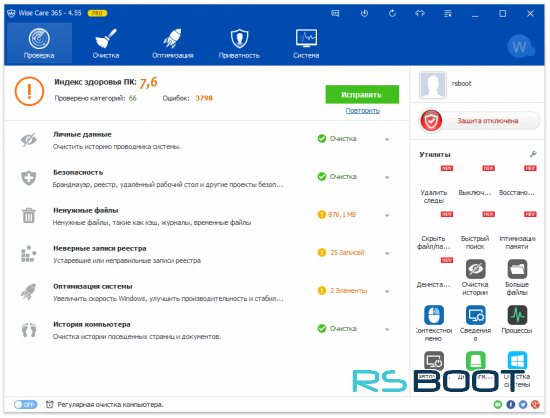Click the shield icon for Безопасность

[x=29, y=178]
